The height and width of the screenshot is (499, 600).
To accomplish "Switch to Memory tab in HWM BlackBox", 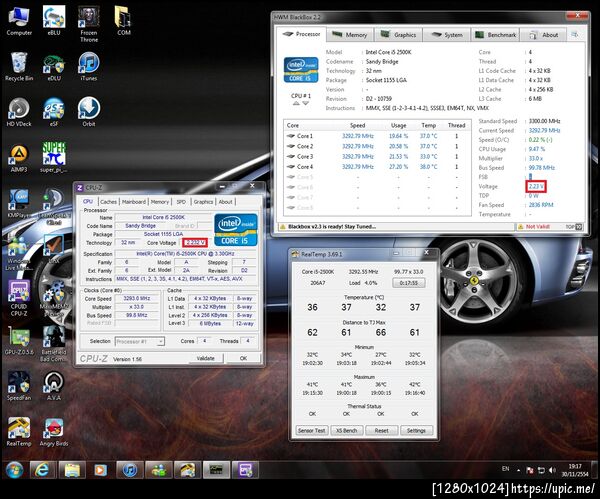I will pyautogui.click(x=350, y=35).
